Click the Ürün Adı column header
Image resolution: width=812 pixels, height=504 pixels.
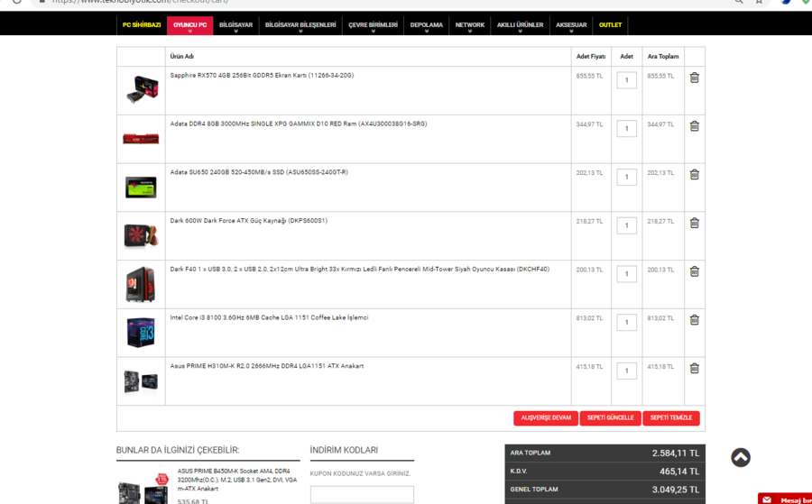point(181,57)
